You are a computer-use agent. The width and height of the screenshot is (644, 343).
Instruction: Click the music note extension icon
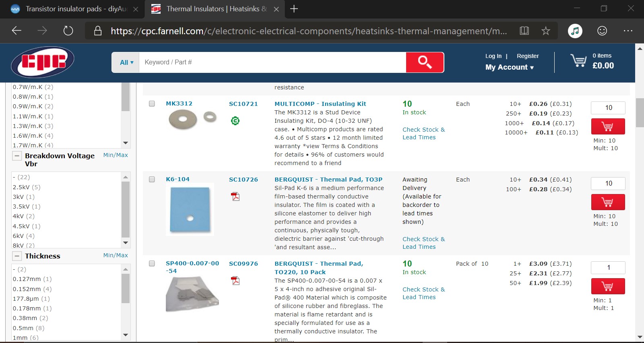click(x=575, y=31)
